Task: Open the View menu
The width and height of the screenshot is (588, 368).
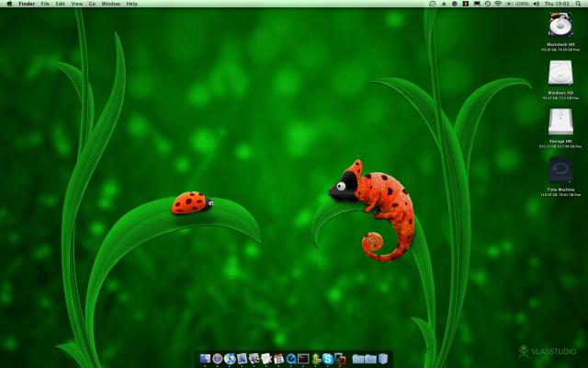Action: tap(76, 4)
